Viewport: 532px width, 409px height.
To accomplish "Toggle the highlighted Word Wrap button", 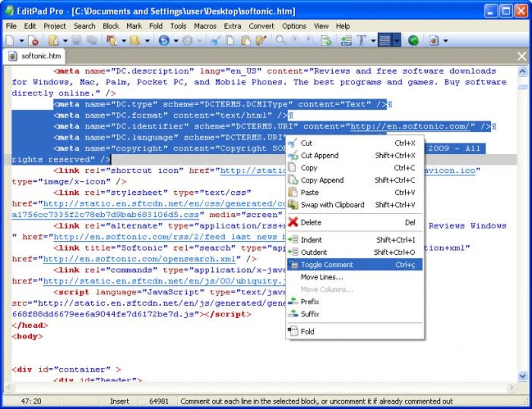I will click(385, 41).
